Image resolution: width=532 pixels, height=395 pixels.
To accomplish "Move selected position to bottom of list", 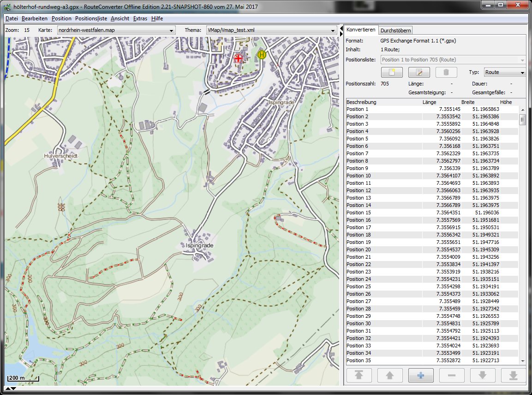I will (513, 375).
